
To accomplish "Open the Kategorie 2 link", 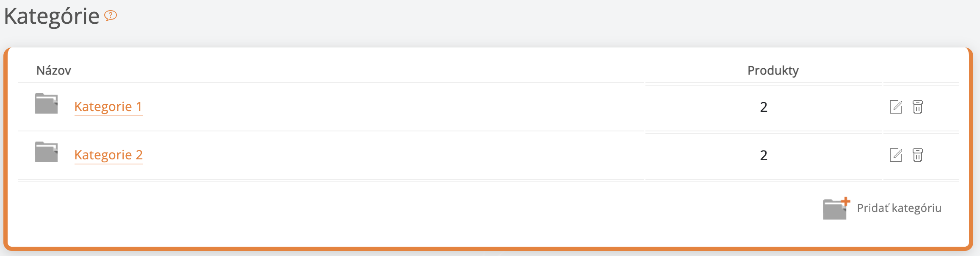I will [x=108, y=155].
